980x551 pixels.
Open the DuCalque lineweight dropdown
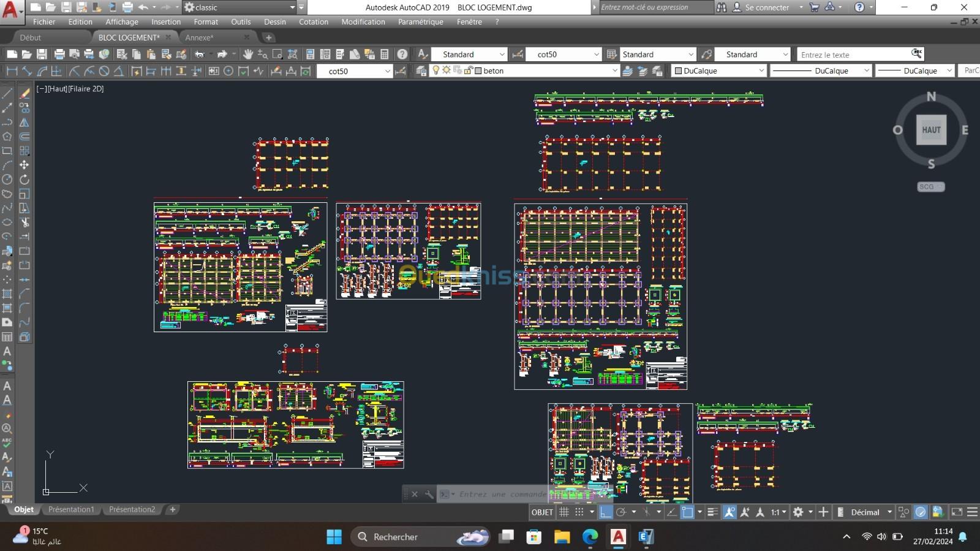click(915, 71)
